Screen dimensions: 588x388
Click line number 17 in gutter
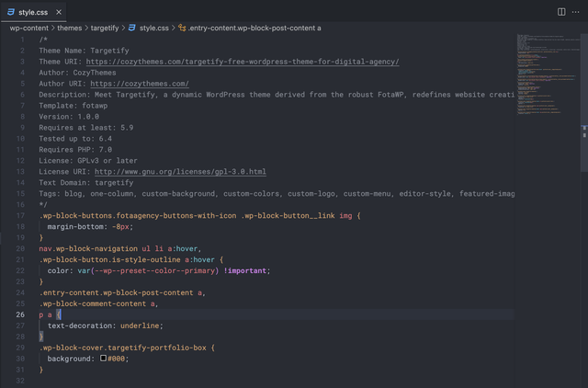[x=20, y=215]
